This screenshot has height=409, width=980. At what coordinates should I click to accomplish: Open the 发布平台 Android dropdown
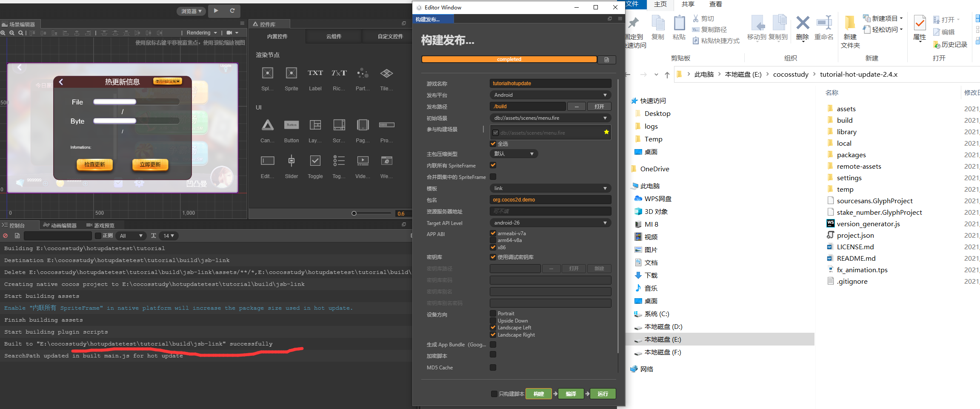(x=551, y=95)
